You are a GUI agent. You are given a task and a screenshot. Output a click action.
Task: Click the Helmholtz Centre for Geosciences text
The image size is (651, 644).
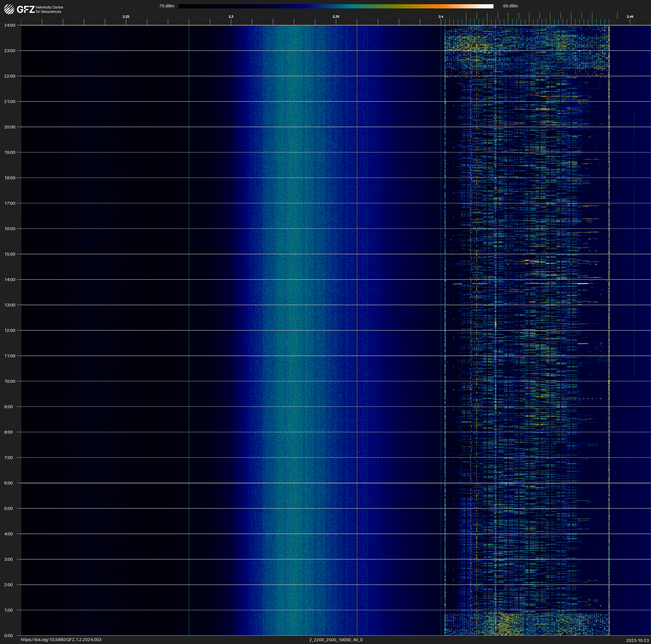(x=49, y=9)
